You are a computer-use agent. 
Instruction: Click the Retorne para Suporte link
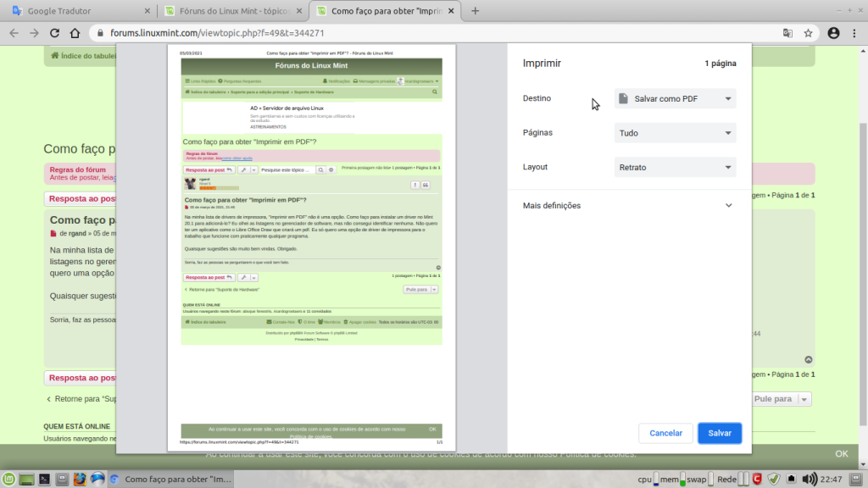pyautogui.click(x=81, y=399)
